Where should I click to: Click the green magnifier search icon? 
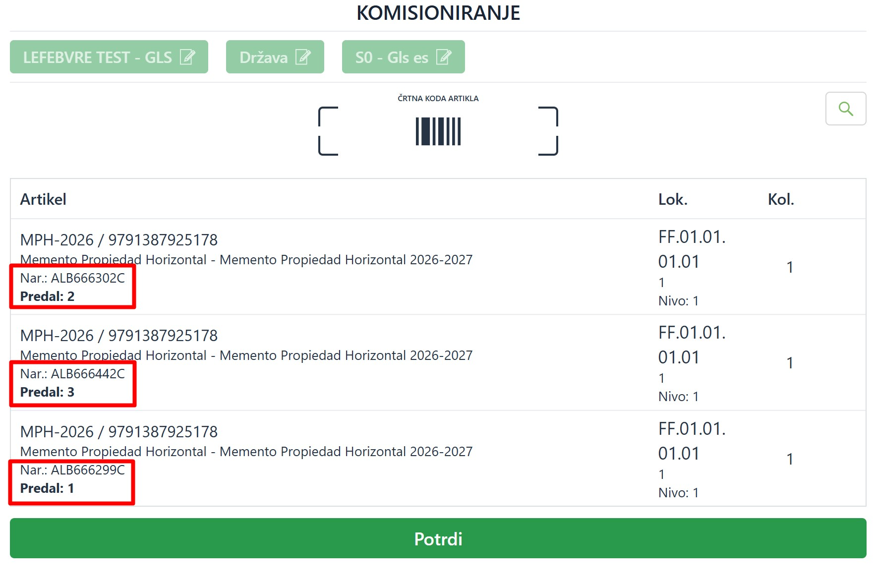845,109
